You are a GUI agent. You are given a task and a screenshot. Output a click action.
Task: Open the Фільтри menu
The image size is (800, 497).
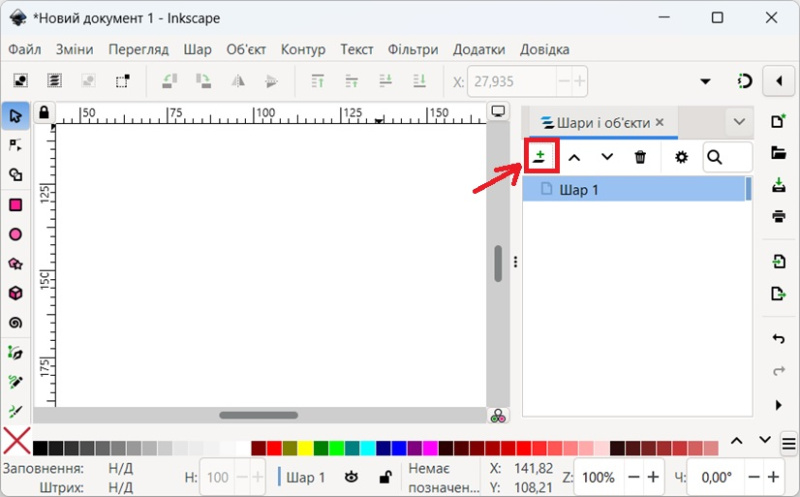pyautogui.click(x=413, y=49)
